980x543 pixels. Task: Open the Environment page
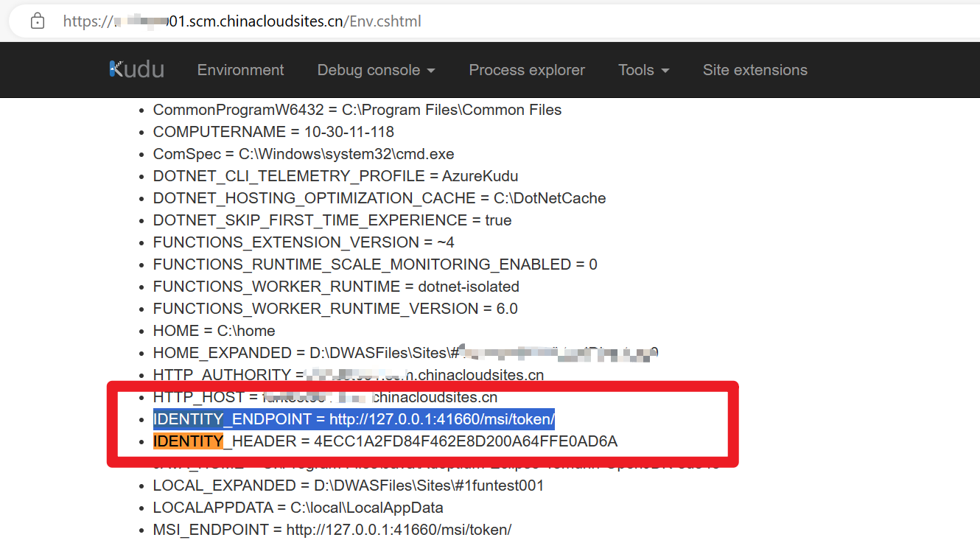[x=240, y=70]
